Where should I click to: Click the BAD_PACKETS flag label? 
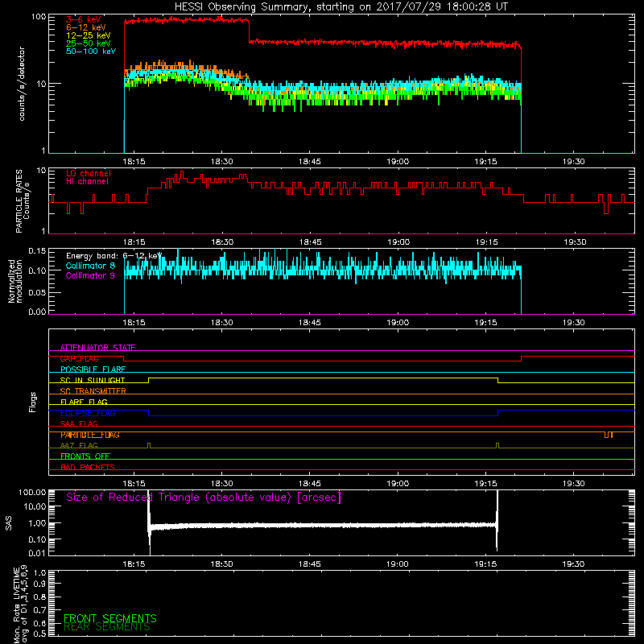click(88, 467)
